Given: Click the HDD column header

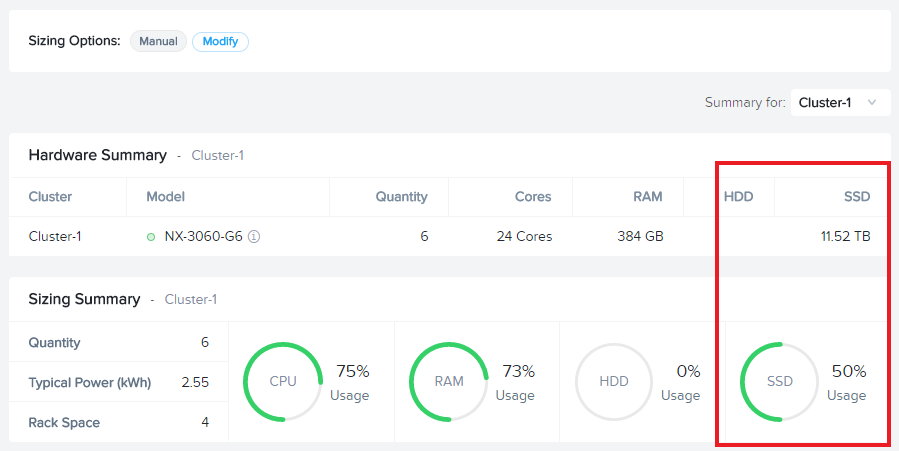Looking at the screenshot, I should coord(738,197).
